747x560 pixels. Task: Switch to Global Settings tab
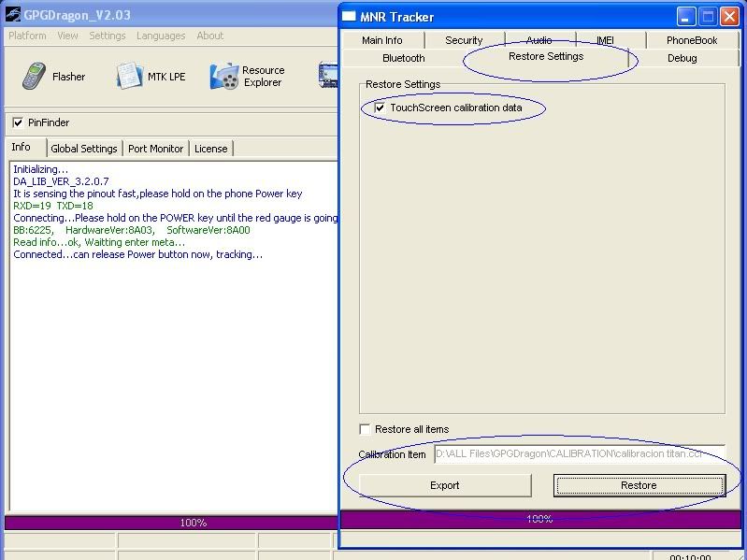pos(84,149)
